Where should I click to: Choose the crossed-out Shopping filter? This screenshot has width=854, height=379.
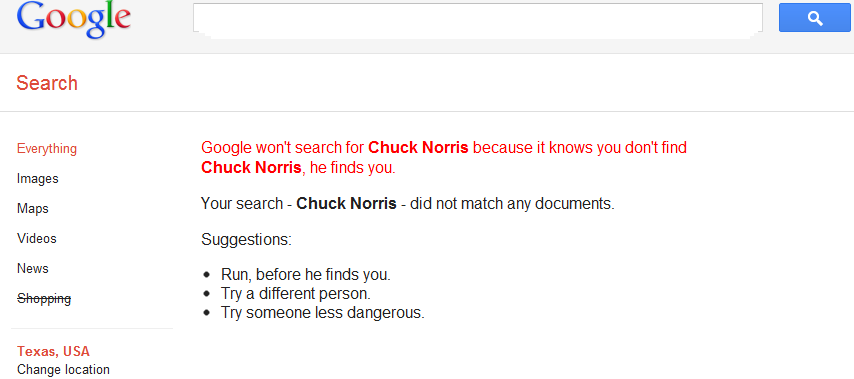coord(44,298)
